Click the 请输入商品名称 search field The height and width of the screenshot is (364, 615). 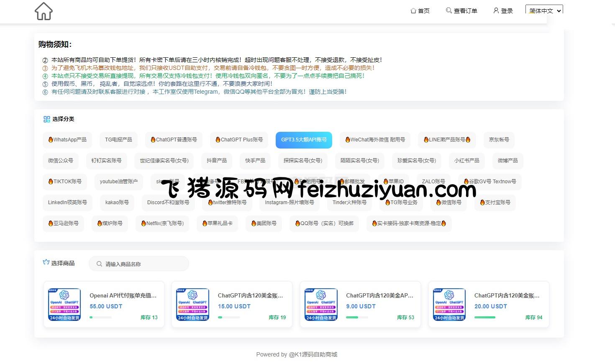click(x=139, y=264)
